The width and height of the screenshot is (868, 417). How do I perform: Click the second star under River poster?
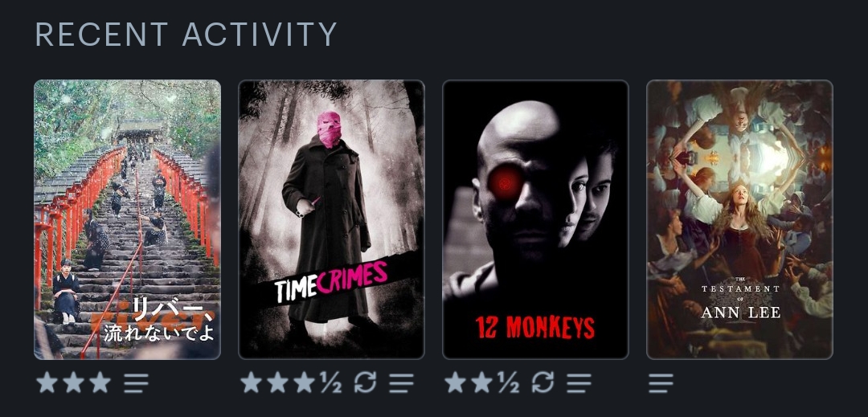[74, 382]
